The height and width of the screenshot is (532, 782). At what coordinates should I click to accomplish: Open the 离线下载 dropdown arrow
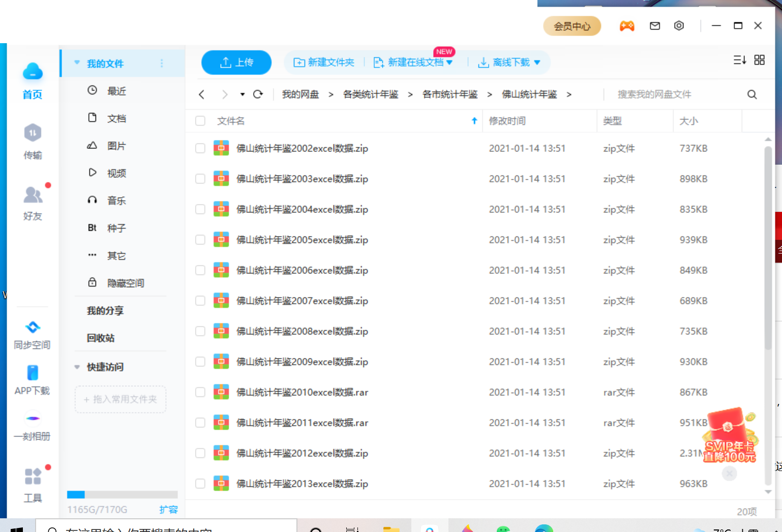[537, 62]
